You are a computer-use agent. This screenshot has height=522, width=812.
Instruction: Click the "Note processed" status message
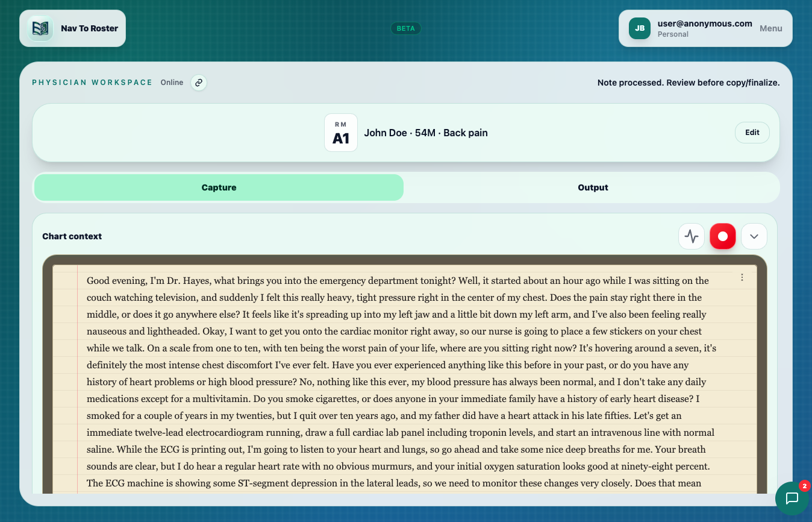(689, 83)
